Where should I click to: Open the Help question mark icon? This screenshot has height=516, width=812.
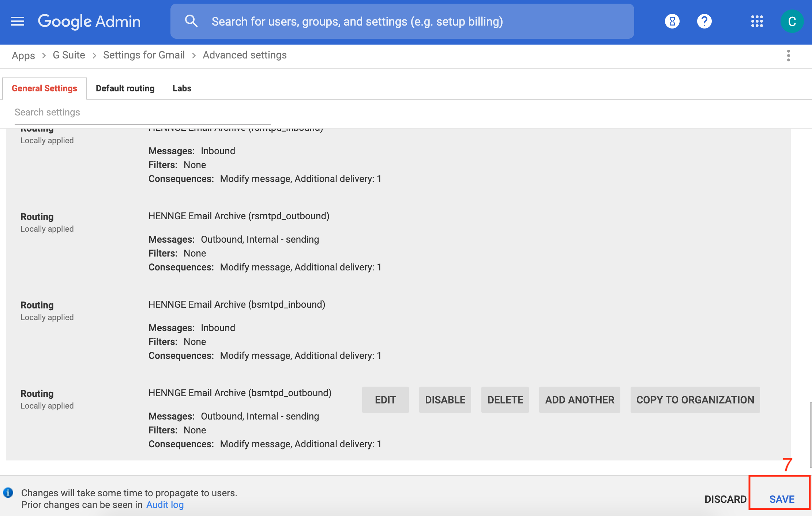pyautogui.click(x=704, y=21)
